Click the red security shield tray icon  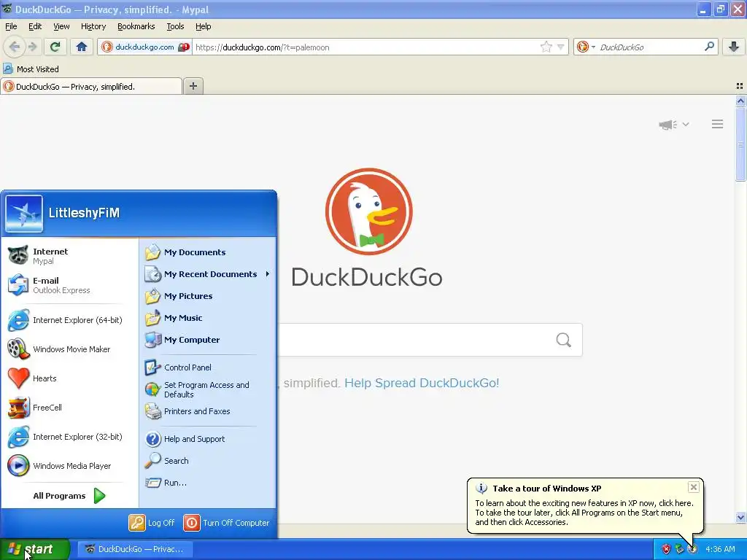(666, 549)
